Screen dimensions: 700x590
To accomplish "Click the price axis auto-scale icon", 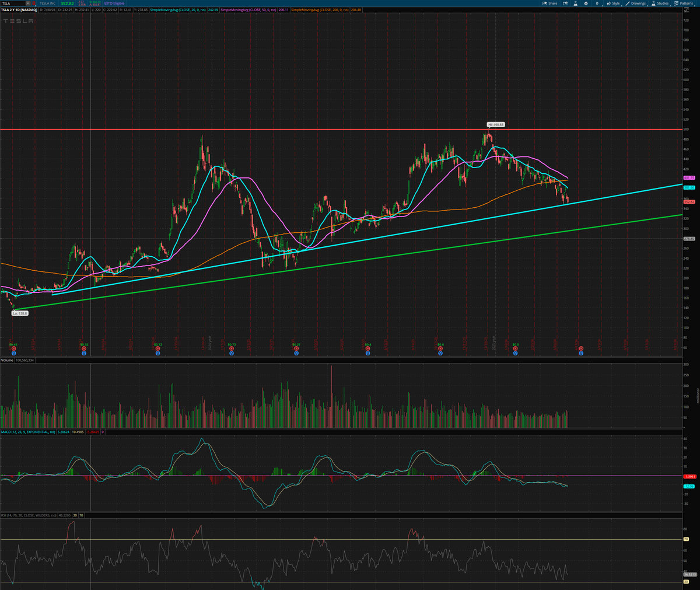I will (x=686, y=10).
